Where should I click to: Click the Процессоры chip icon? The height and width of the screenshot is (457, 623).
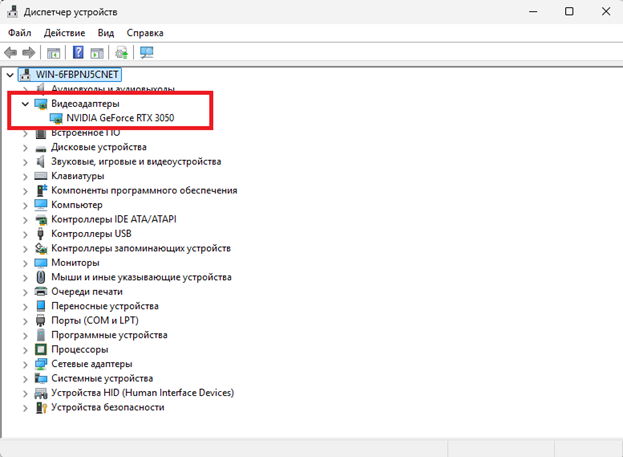pyautogui.click(x=41, y=350)
